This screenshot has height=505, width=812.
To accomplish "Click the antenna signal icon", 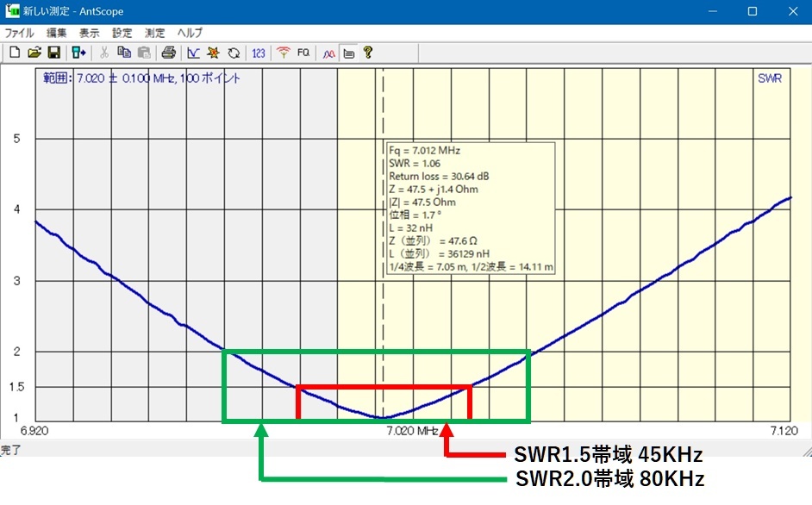I will coord(282,53).
